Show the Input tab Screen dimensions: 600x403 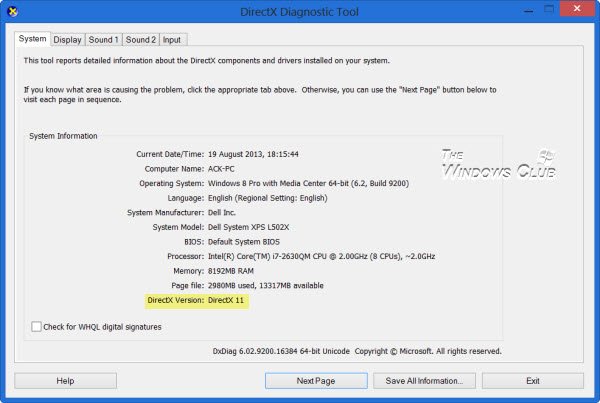click(172, 40)
